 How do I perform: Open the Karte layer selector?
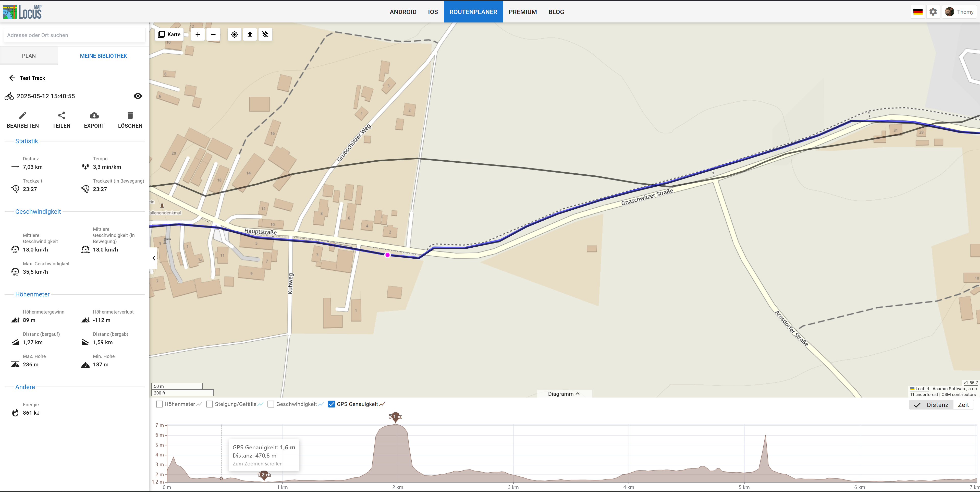coord(169,35)
